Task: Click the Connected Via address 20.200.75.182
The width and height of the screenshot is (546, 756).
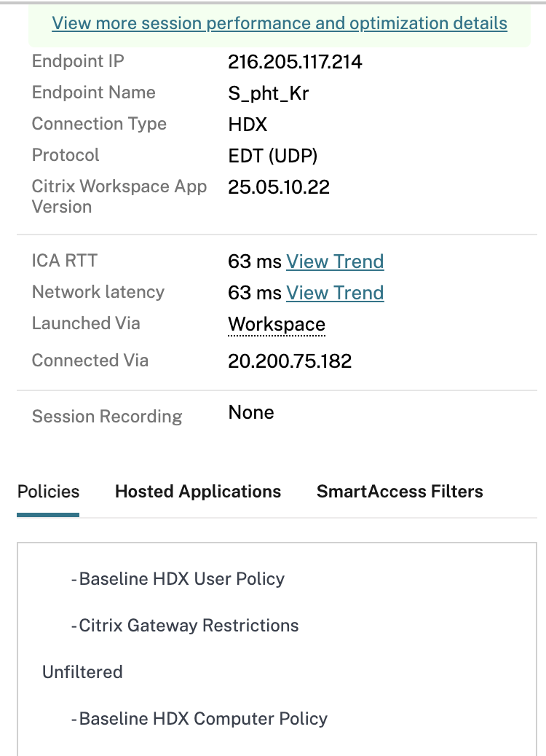Action: tap(290, 361)
